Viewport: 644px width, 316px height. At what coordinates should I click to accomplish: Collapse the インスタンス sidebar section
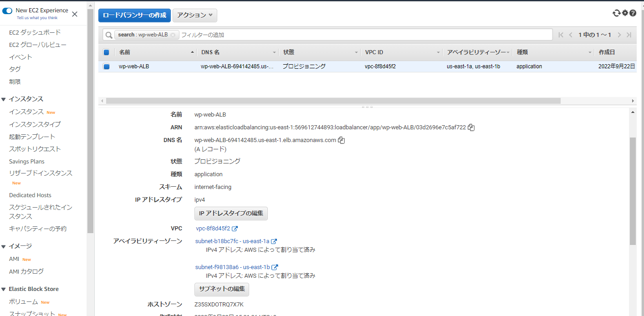point(4,99)
